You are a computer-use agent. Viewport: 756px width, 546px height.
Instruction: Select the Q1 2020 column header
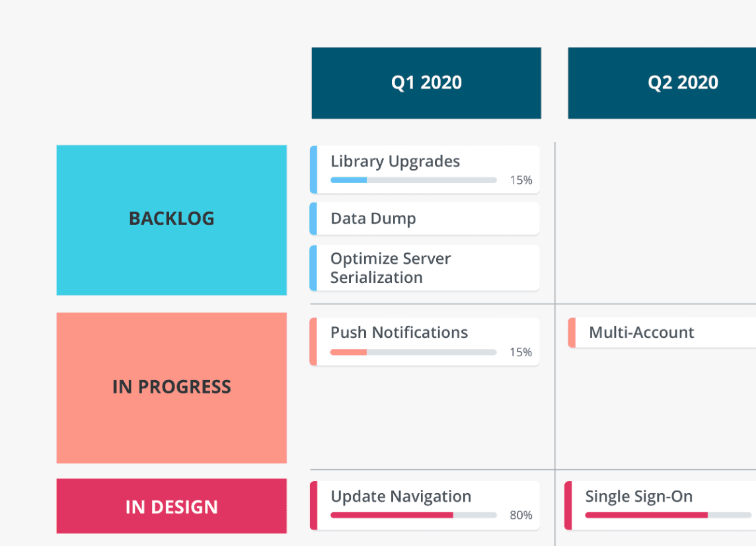click(426, 83)
